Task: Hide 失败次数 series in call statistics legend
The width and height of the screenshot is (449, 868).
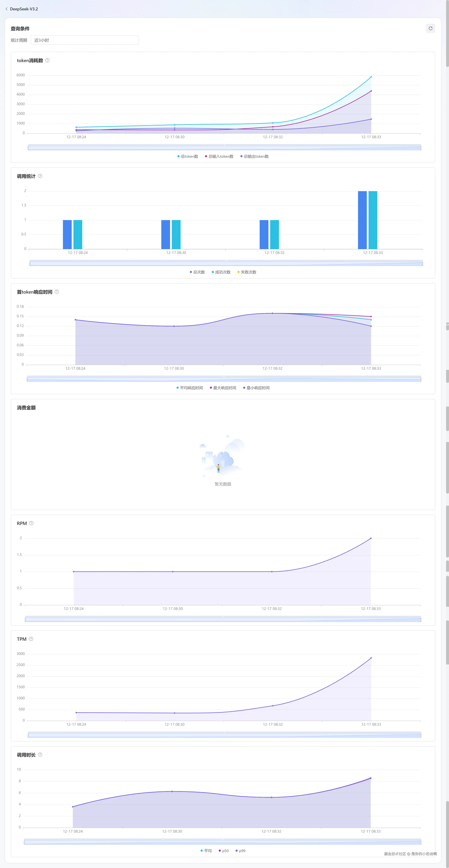Action: 247,272
